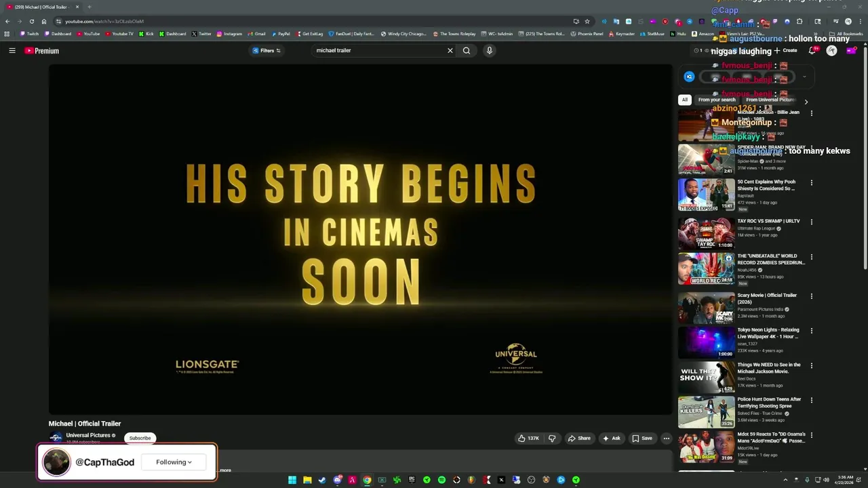This screenshot has width=868, height=488.
Task: Open a new browser tab with plus
Action: (x=89, y=7)
